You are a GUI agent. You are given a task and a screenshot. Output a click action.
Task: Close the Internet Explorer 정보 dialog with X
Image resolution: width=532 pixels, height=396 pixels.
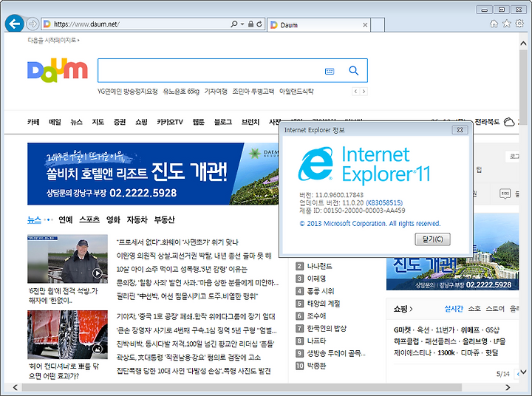[x=460, y=130]
